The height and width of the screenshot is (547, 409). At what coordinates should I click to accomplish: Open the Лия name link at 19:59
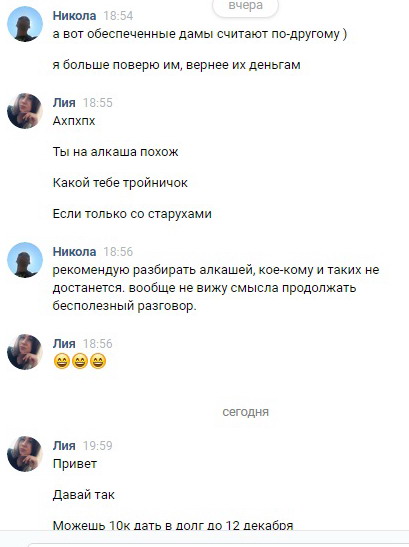click(x=64, y=445)
